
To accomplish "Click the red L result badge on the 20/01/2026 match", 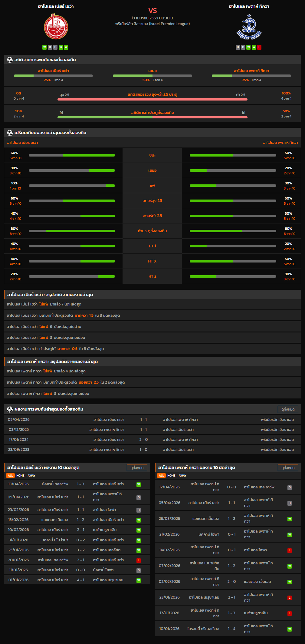I will click(139, 560).
